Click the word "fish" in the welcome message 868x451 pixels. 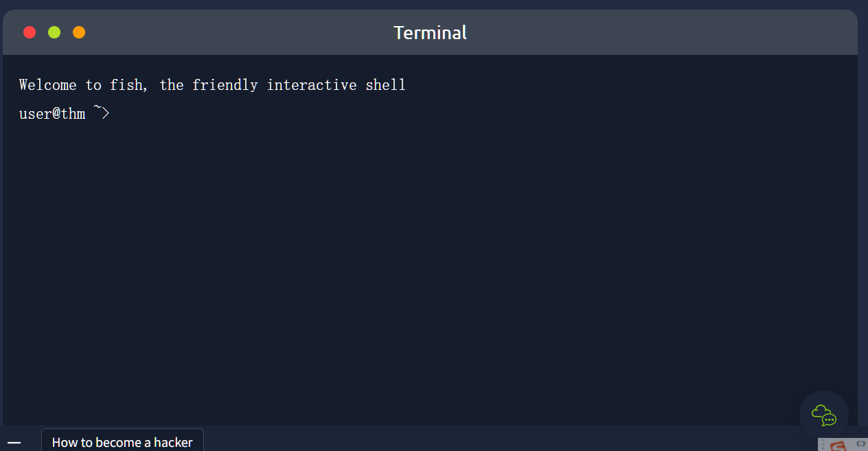point(126,85)
